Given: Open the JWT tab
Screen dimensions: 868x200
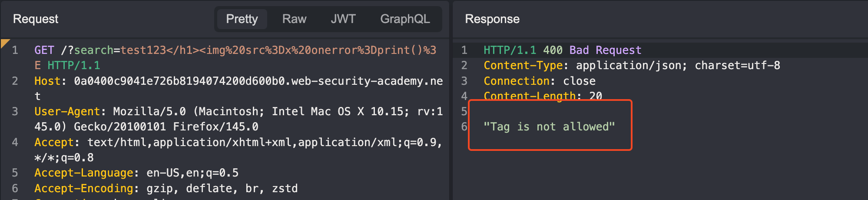Looking at the screenshot, I should click(343, 19).
